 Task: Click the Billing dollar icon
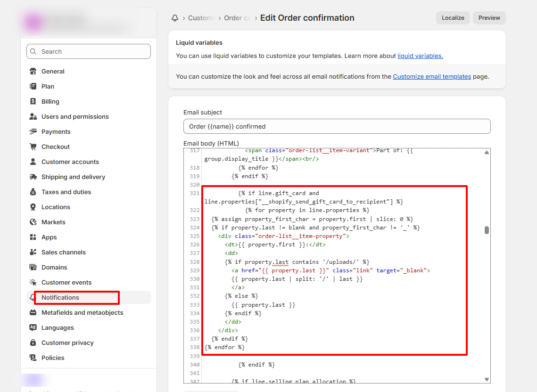click(x=33, y=102)
